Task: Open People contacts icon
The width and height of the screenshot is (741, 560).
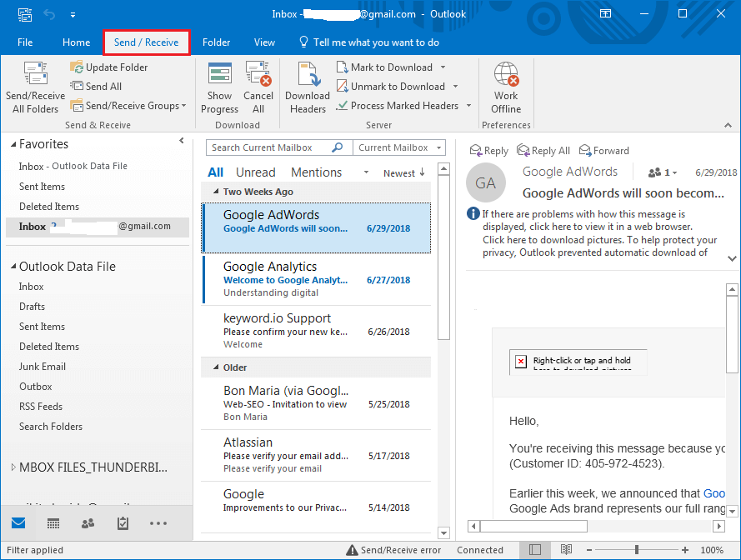Action: (88, 523)
